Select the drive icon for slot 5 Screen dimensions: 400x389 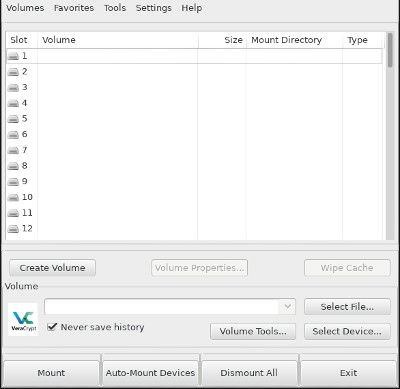point(13,119)
